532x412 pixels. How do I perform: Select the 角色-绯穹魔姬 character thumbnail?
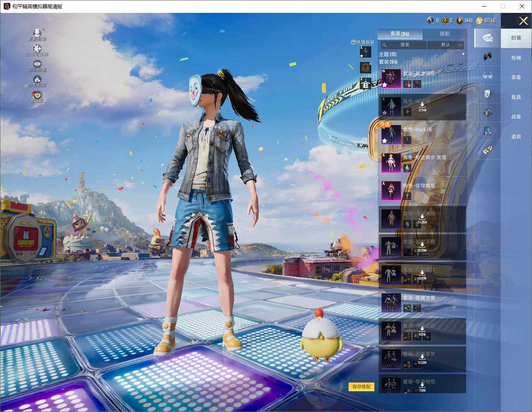(391, 191)
